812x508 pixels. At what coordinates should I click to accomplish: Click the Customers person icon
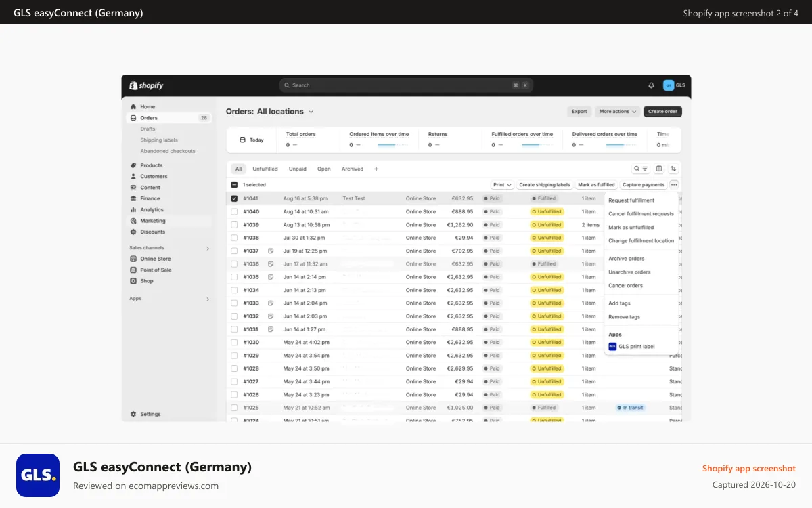pyautogui.click(x=133, y=176)
